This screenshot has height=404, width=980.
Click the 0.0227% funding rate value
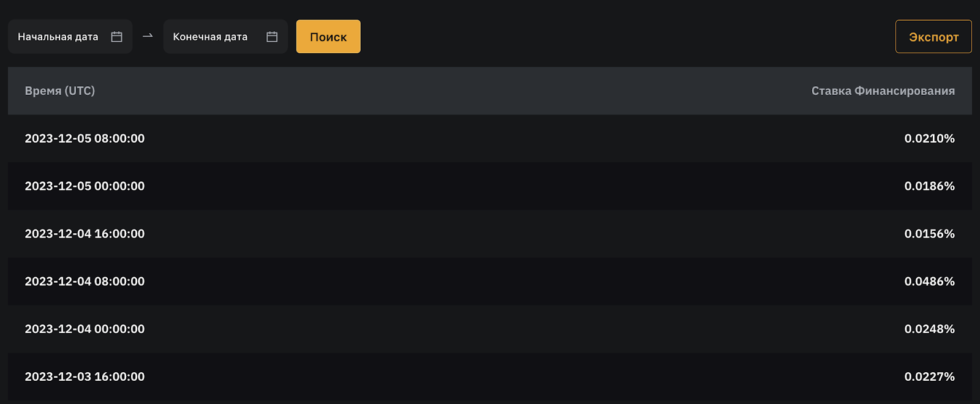click(929, 377)
